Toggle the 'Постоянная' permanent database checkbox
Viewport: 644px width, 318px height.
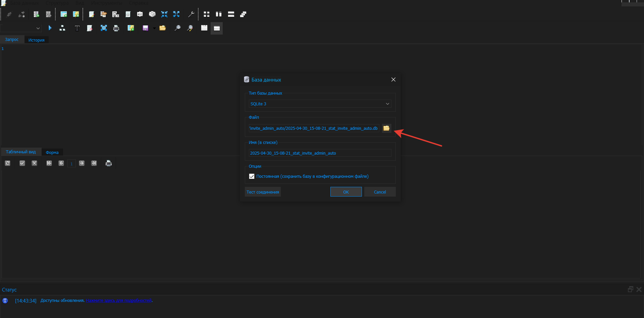(252, 176)
